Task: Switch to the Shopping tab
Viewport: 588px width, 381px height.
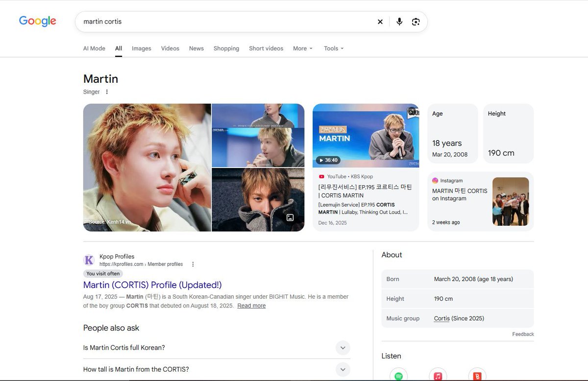Action: pyautogui.click(x=226, y=48)
